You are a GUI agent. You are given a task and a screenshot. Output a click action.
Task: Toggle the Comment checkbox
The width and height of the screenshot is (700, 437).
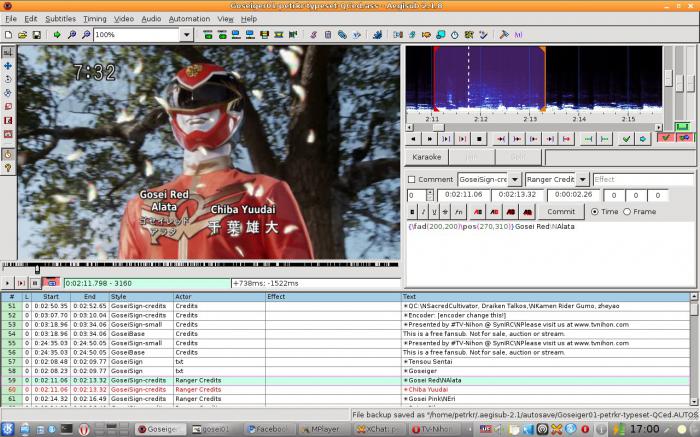[412, 179]
